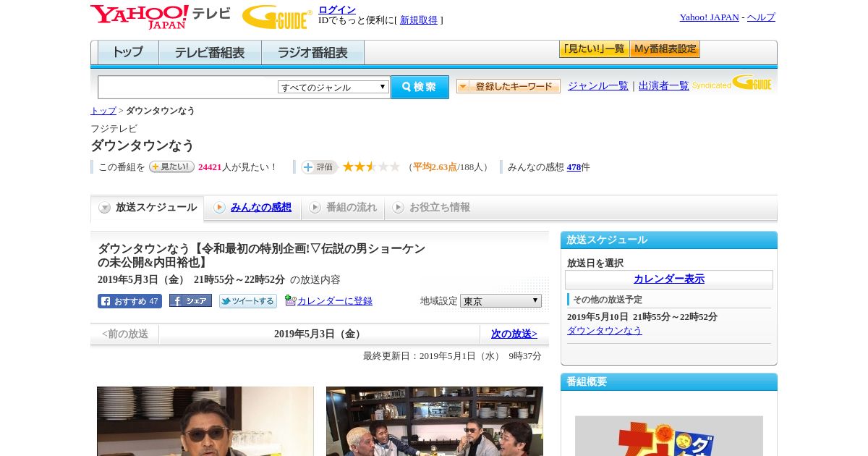Image resolution: width=868 pixels, height=456 pixels.
Task: Open the all-genres dropdown in search
Action: (333, 87)
